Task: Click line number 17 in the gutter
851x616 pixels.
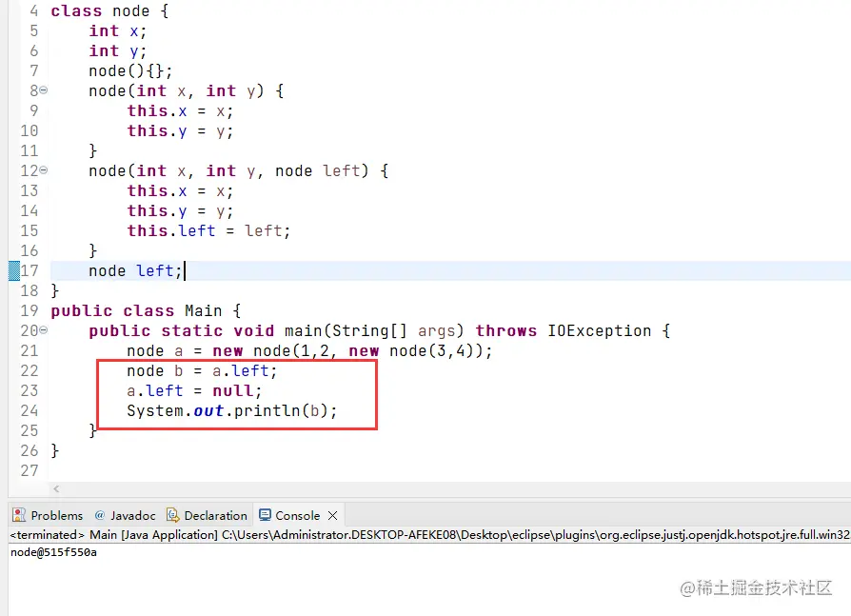Action: click(30, 270)
